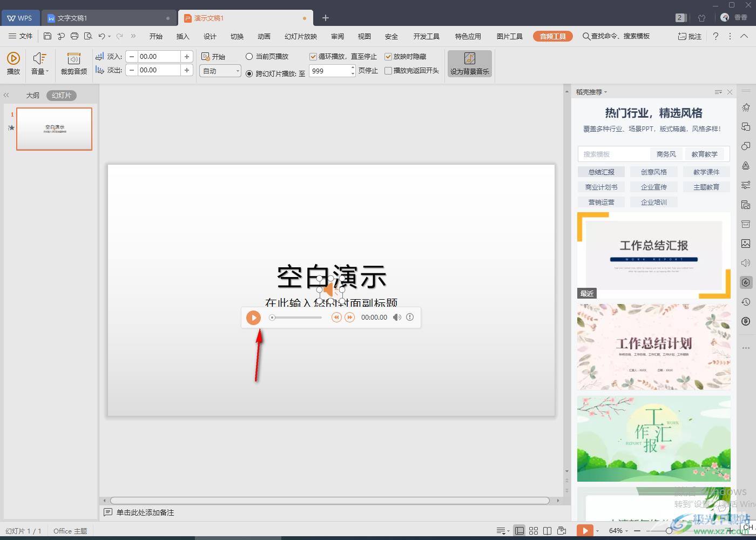756x540 pixels.
Task: Enable rewind after playback checkbox
Action: (x=388, y=71)
